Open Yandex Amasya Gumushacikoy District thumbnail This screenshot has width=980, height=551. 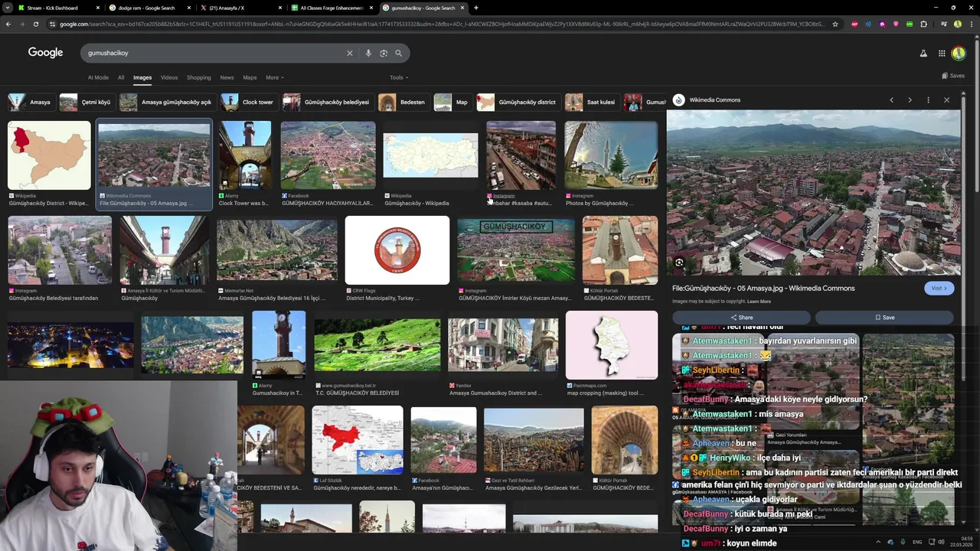(503, 345)
